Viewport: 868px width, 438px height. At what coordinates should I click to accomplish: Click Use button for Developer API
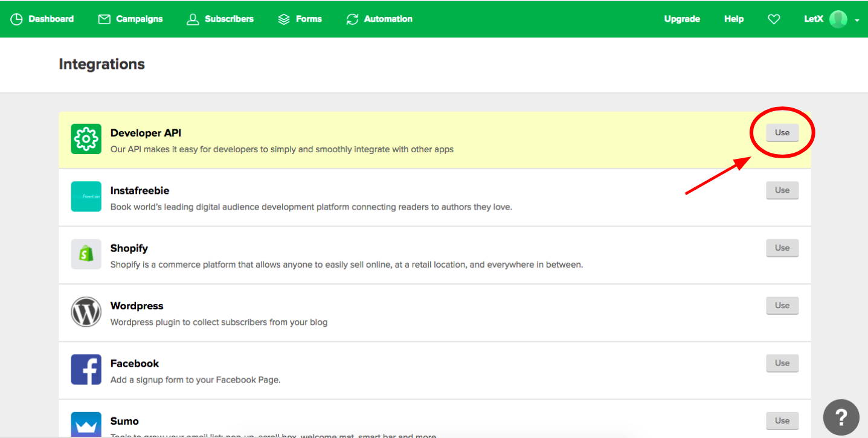point(782,133)
